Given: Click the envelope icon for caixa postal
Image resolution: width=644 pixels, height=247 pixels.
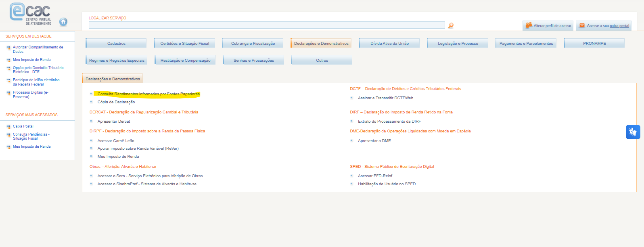Looking at the screenshot, I should [x=582, y=25].
